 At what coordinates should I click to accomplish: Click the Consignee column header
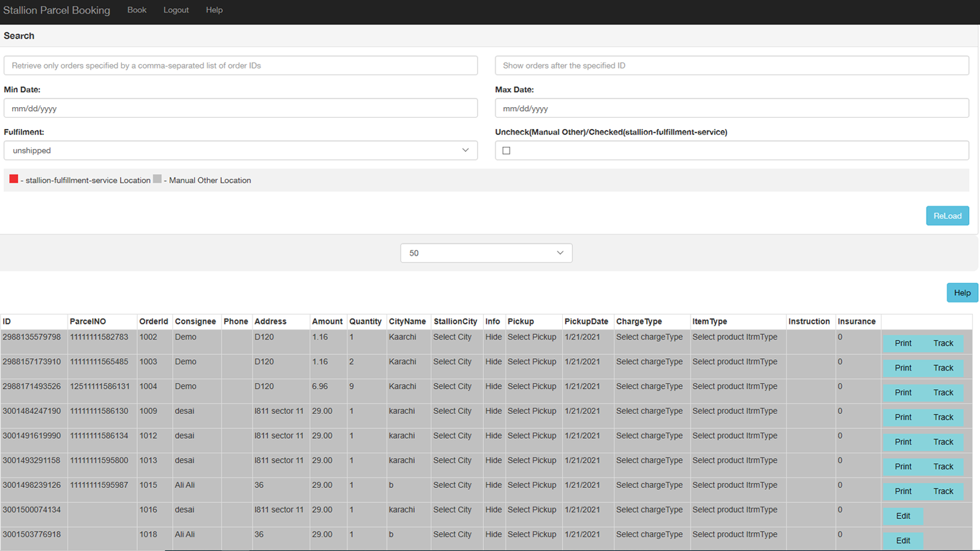click(x=195, y=321)
